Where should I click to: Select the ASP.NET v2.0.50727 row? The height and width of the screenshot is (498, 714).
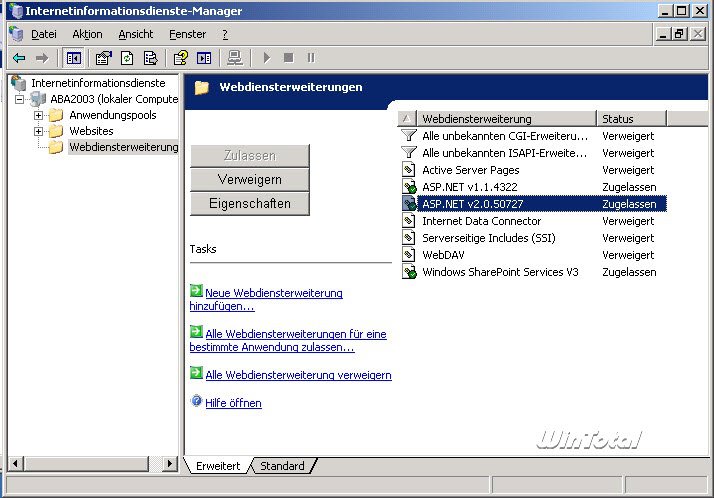click(534, 203)
